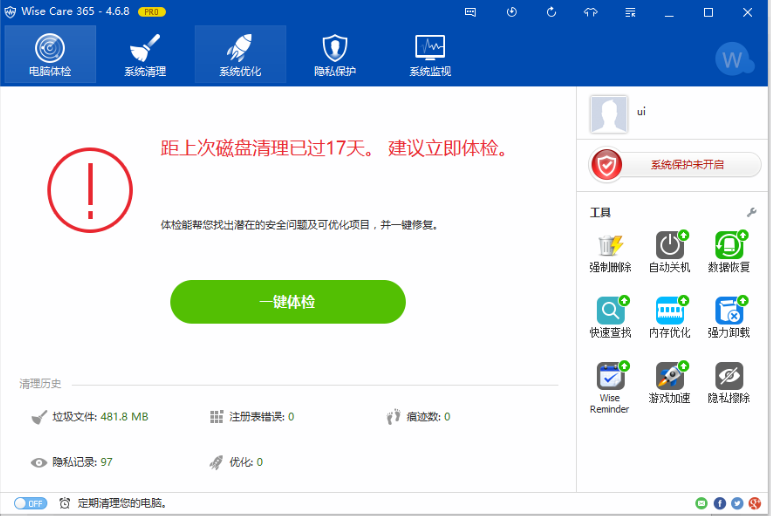
Task: Open the 强制删除 force delete tool
Action: tap(610, 252)
